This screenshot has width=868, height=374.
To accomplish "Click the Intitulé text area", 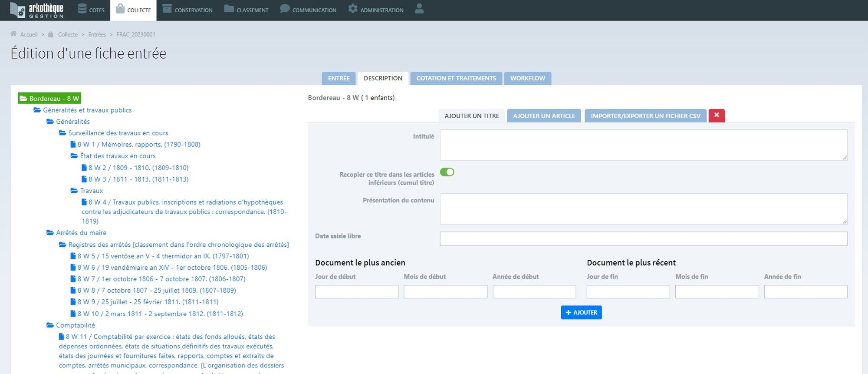I will point(643,145).
